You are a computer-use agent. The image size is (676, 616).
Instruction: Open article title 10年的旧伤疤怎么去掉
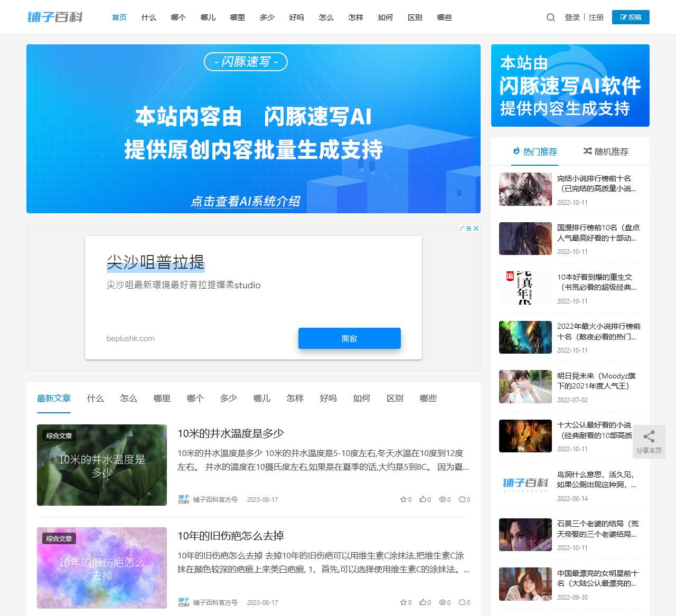pos(231,536)
